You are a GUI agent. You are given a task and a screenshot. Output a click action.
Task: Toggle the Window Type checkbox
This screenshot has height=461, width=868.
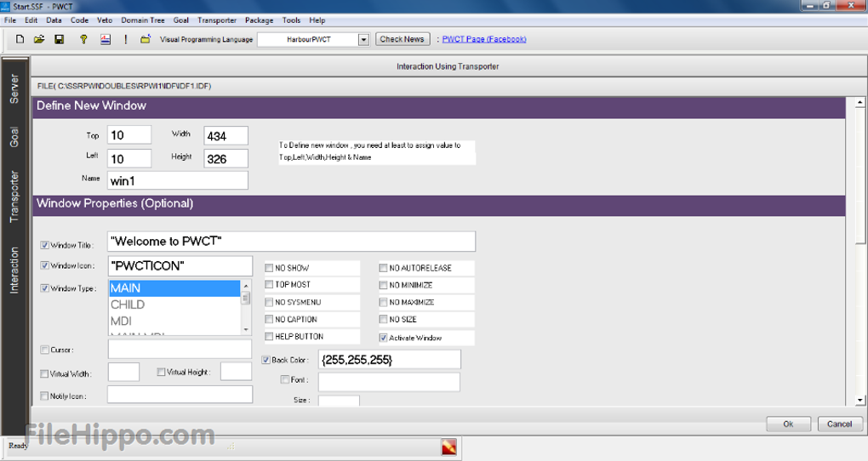[44, 287]
